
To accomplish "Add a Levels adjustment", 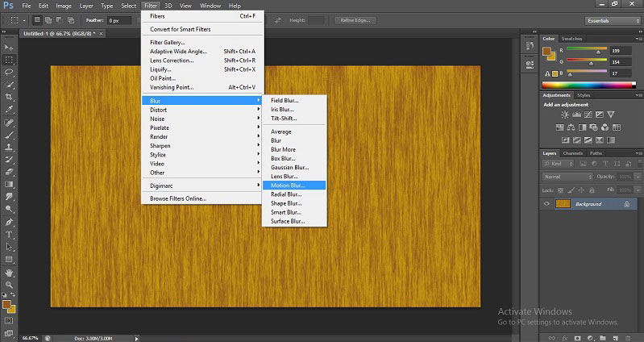I will coord(576,115).
